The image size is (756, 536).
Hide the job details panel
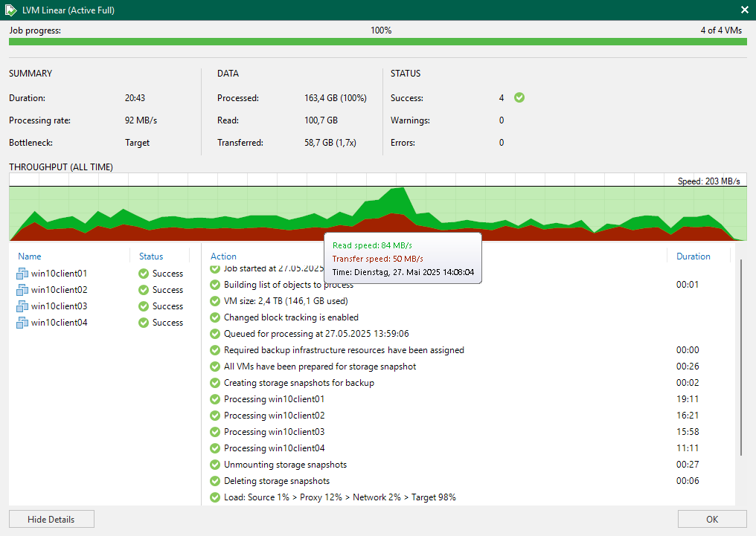tap(51, 519)
